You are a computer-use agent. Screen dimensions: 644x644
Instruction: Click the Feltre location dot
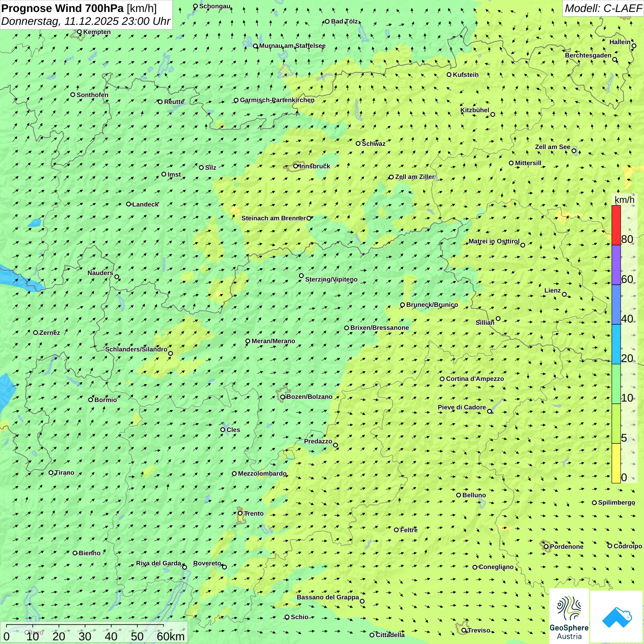pyautogui.click(x=397, y=530)
